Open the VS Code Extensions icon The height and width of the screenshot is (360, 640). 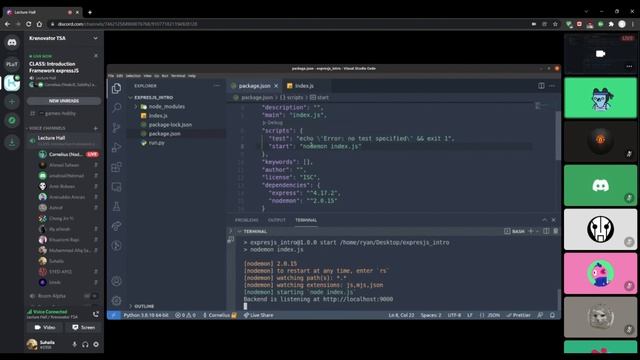click(x=116, y=167)
